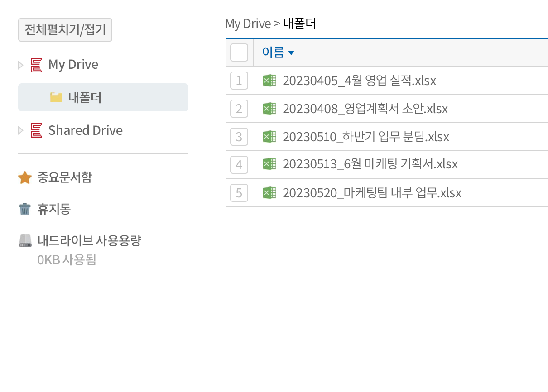
Task: Select row 1 checkbox for the 4월 영업 실적 file
Action: coord(239,80)
